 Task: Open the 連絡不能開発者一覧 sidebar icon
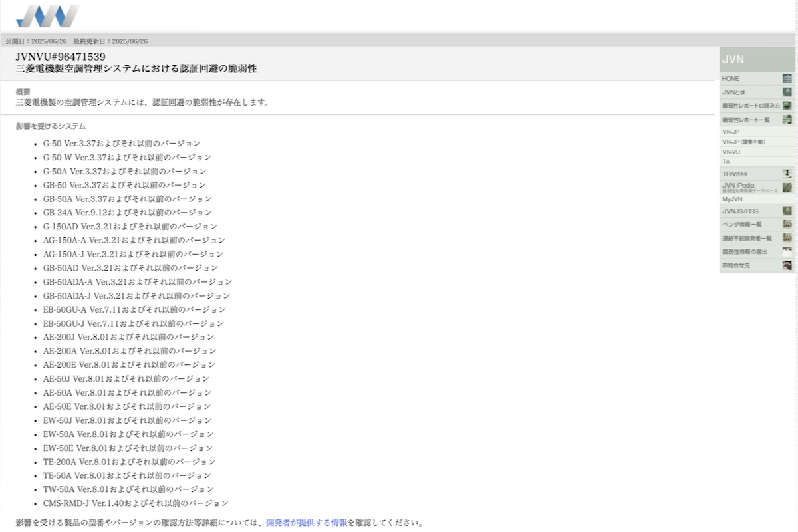pos(787,238)
